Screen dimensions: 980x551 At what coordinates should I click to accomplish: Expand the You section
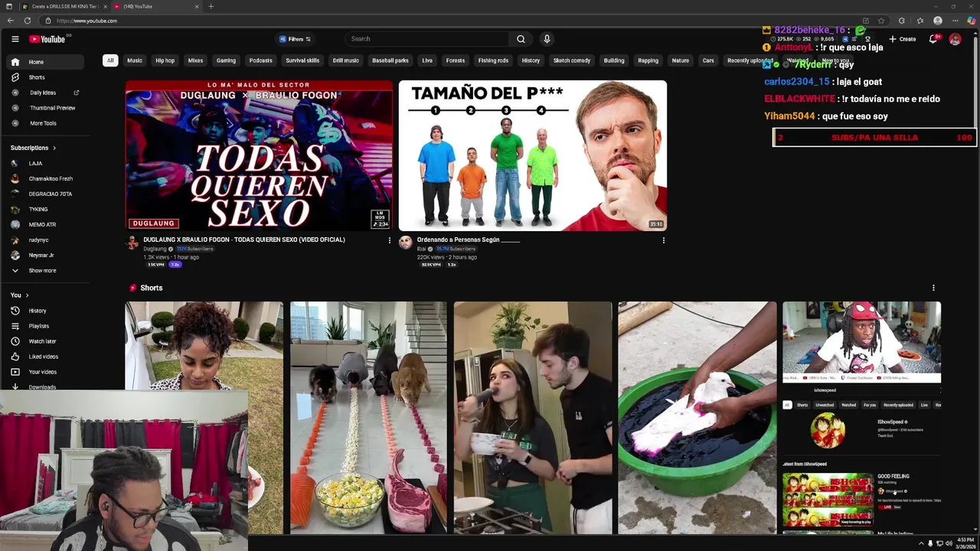point(19,295)
